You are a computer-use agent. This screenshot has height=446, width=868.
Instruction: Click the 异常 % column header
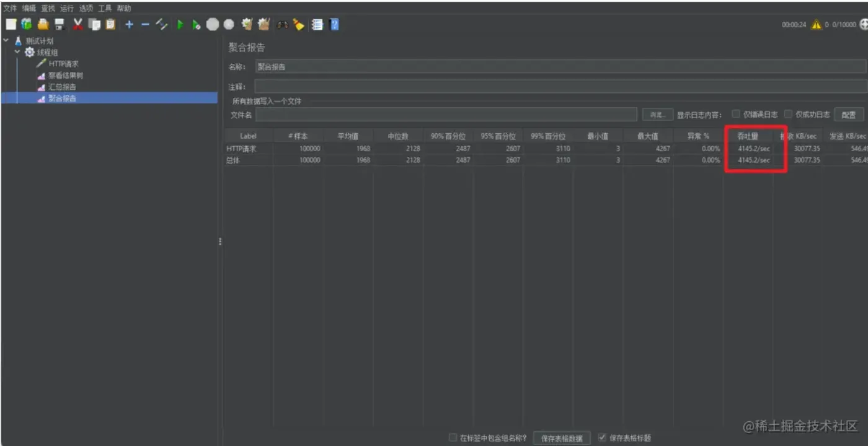[x=698, y=136]
